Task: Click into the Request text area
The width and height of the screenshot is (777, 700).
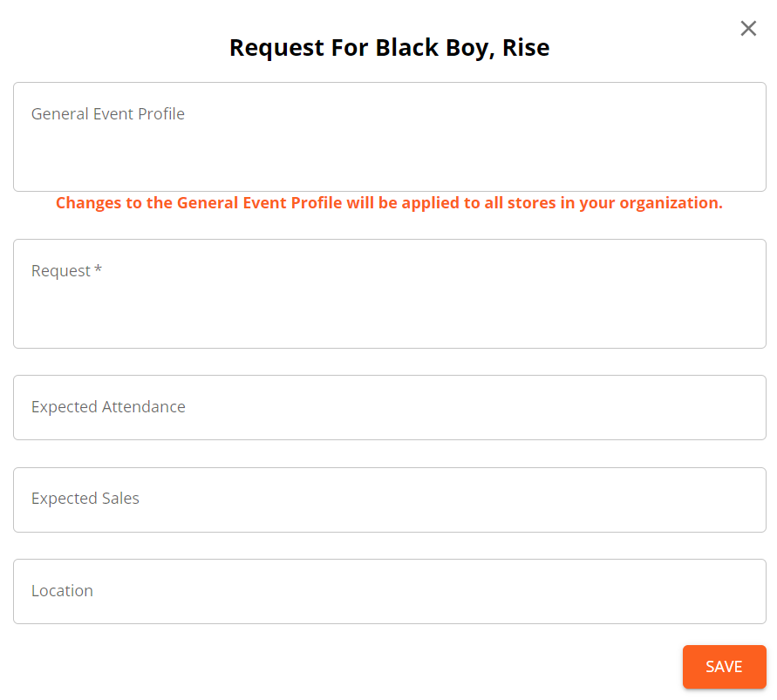Action: point(389,305)
